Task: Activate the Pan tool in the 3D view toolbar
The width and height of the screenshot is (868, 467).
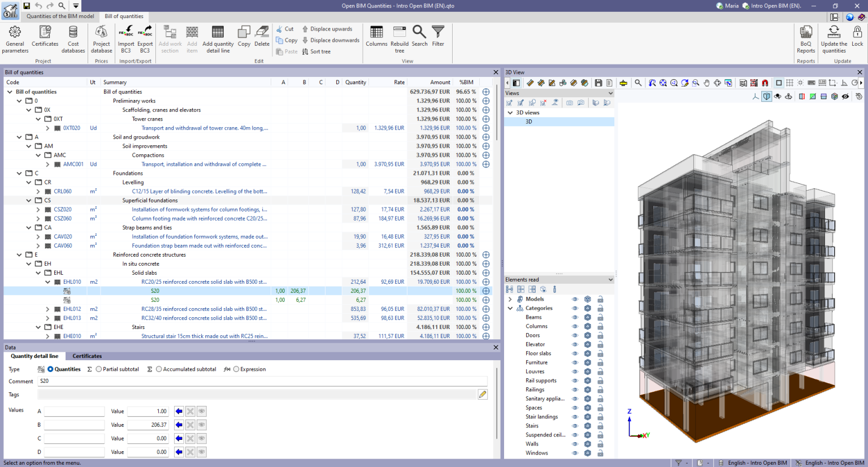Action: click(x=707, y=83)
